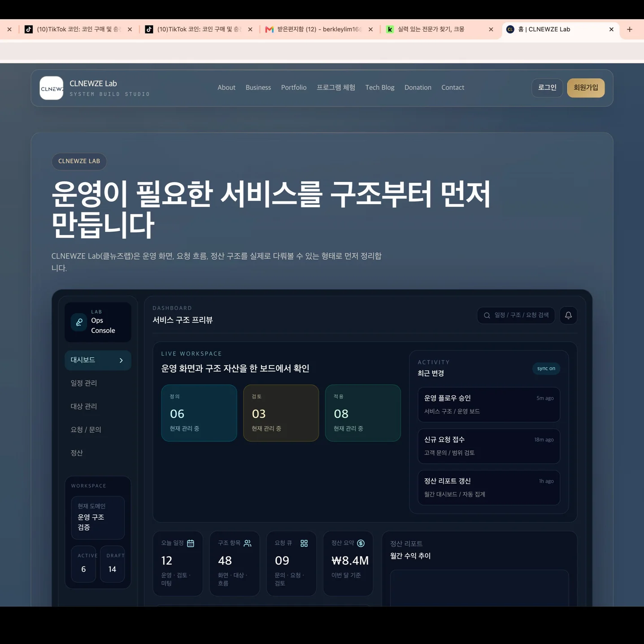Open the 정의 06 status card
The height and width of the screenshot is (644, 644).
[199, 413]
